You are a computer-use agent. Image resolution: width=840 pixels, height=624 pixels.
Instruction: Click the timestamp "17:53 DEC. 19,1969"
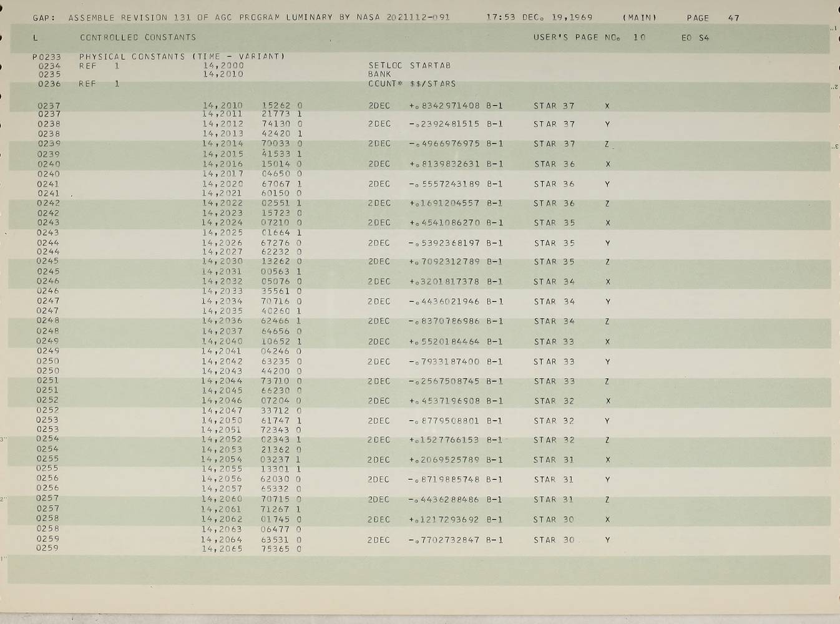pos(539,17)
